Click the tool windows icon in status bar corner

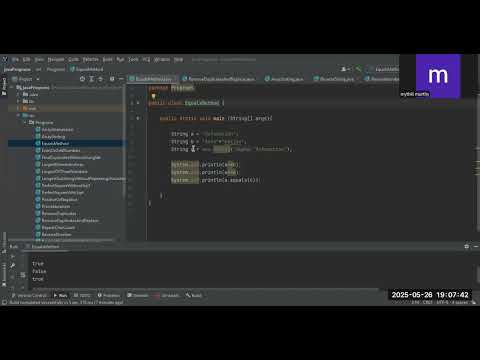tap(4, 302)
